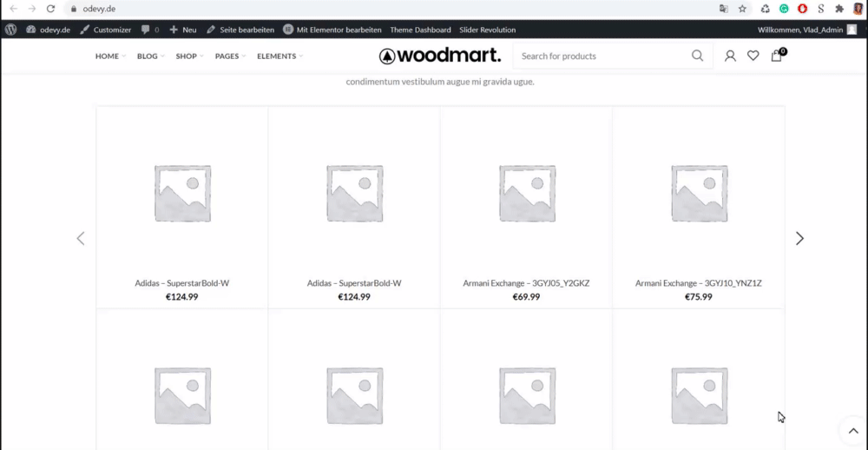Expand the HOME menu dropdown
The image size is (868, 450).
111,56
